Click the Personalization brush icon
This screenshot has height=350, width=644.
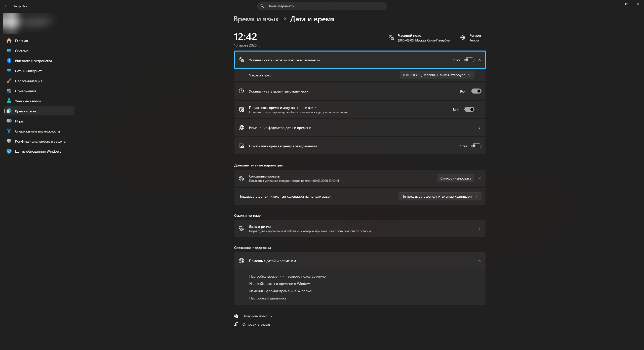[x=9, y=81]
